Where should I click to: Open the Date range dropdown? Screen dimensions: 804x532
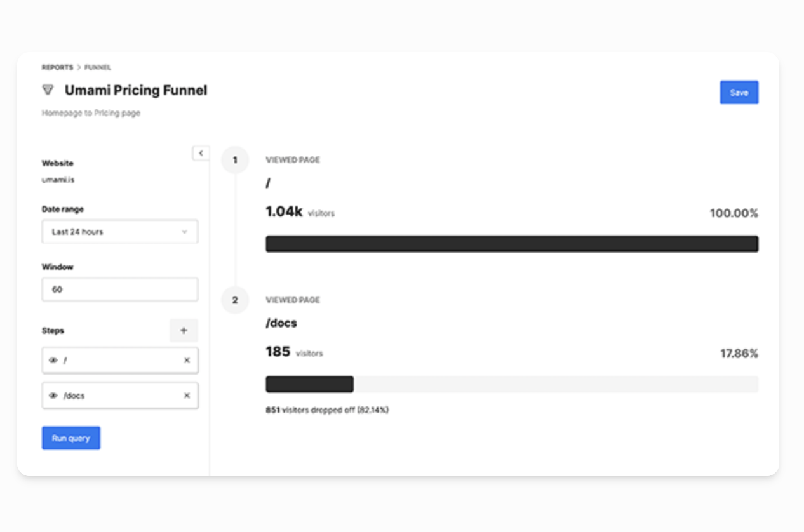[119, 232]
